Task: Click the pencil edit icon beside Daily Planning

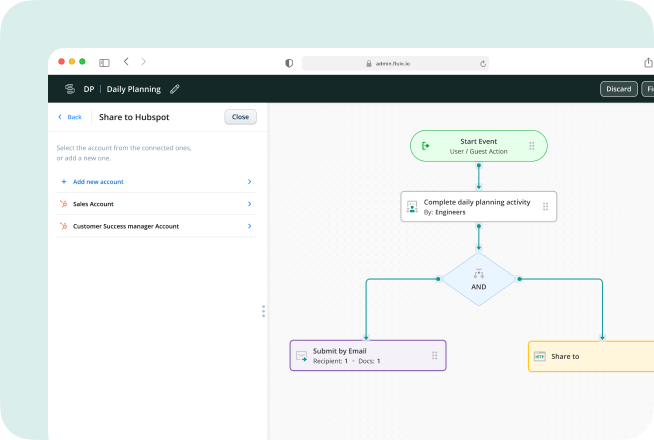Action: click(x=175, y=89)
